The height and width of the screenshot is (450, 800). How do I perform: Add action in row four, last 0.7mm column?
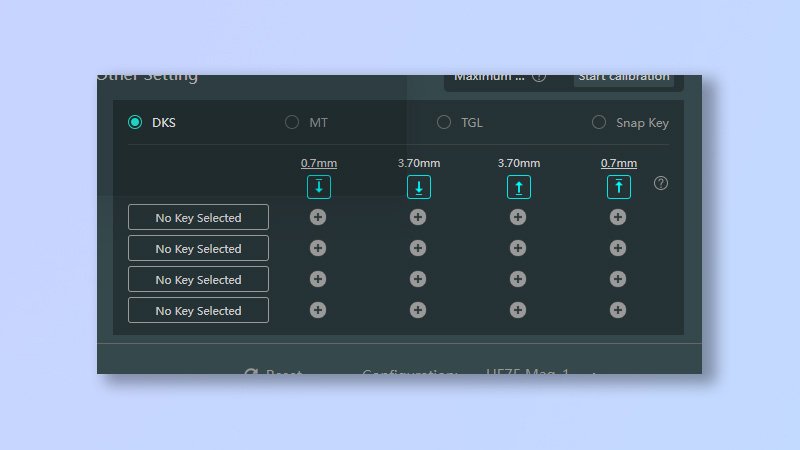(618, 310)
